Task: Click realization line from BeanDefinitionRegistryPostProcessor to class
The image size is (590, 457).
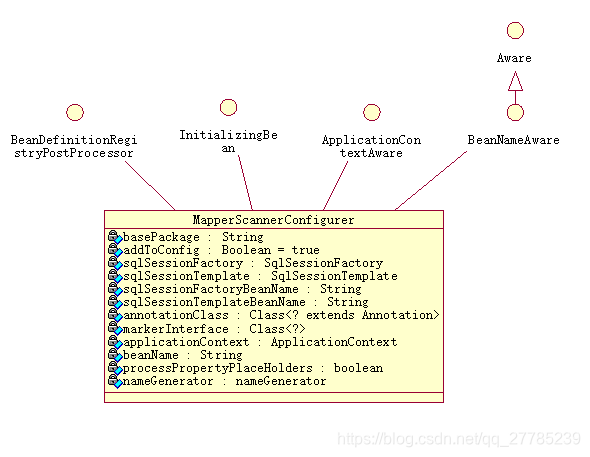Action: coord(150,186)
